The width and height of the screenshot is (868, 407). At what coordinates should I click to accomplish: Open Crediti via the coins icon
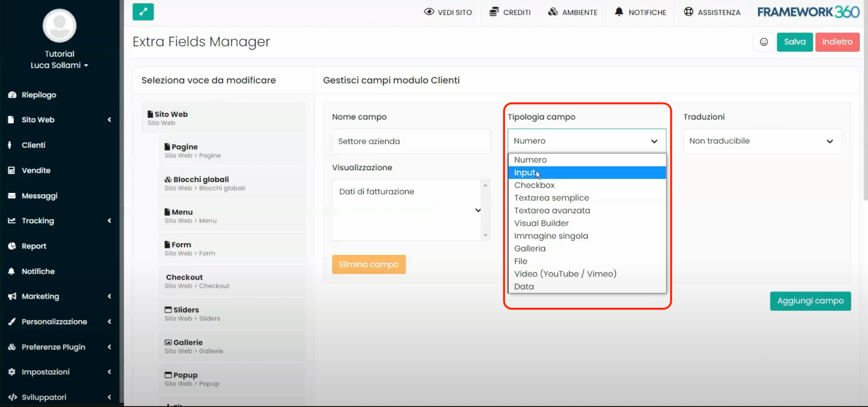494,12
